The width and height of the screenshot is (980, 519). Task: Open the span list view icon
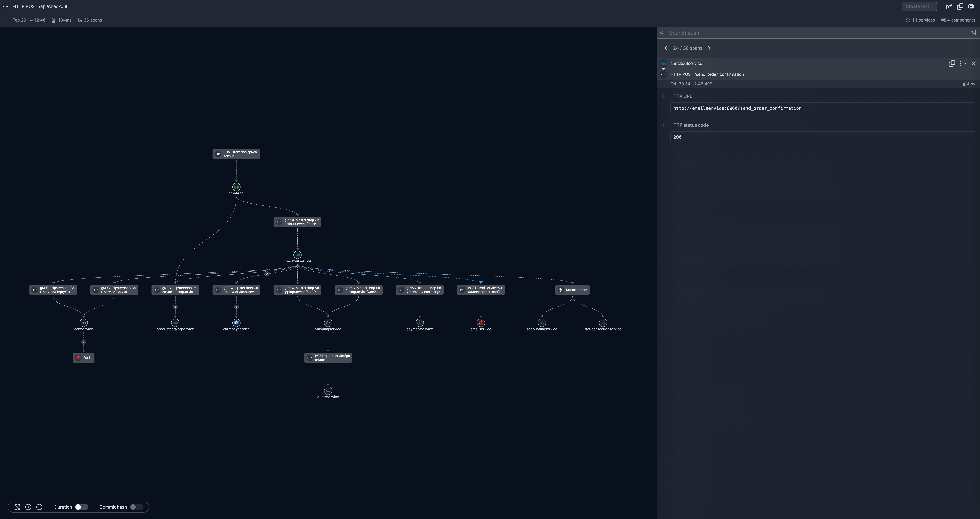click(x=963, y=64)
